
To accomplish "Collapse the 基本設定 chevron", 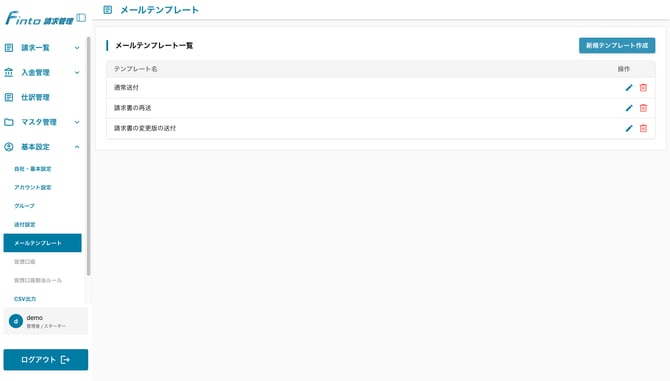I will (x=77, y=147).
